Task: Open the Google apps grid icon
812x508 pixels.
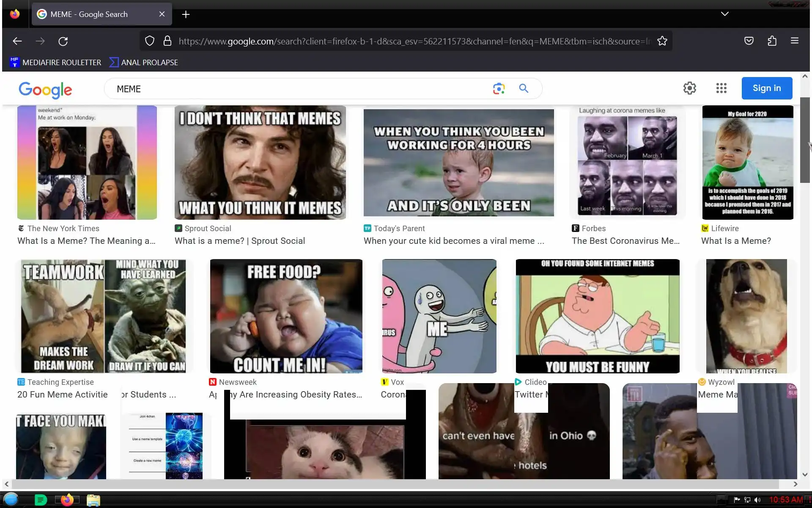Action: 721,88
